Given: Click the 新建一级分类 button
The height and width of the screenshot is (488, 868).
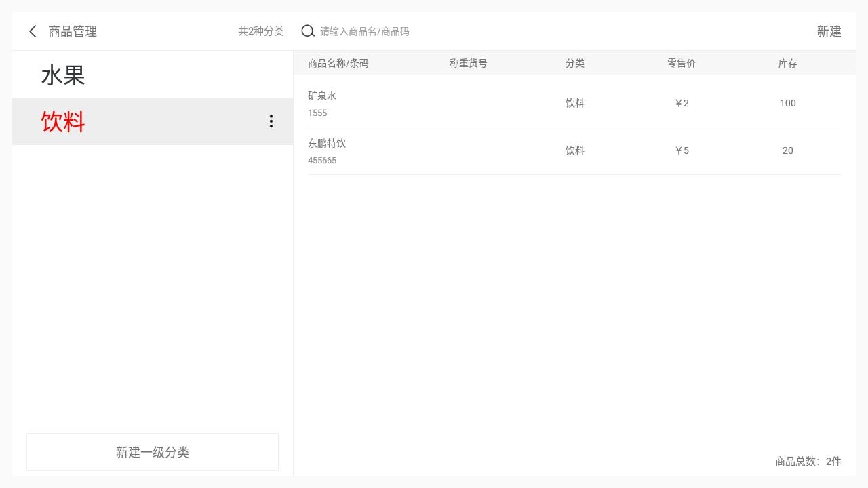Looking at the screenshot, I should pyautogui.click(x=153, y=452).
